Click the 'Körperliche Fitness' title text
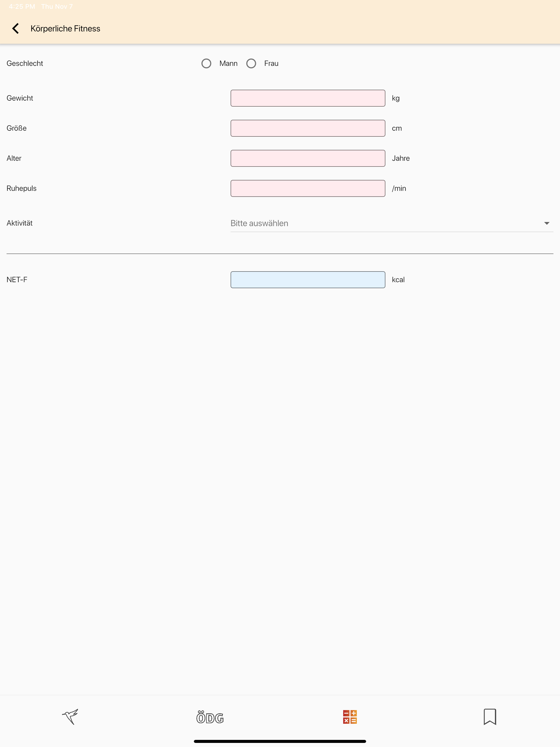Viewport: 560px width, 747px height. tap(66, 29)
